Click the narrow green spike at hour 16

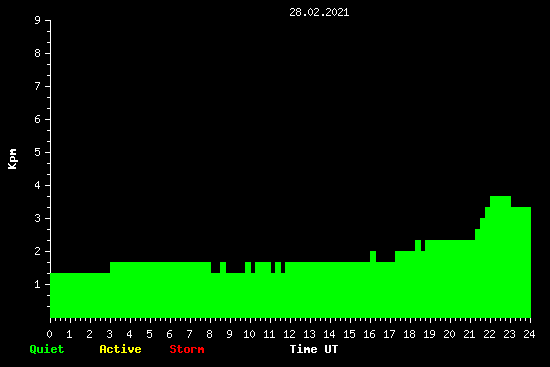(x=373, y=256)
